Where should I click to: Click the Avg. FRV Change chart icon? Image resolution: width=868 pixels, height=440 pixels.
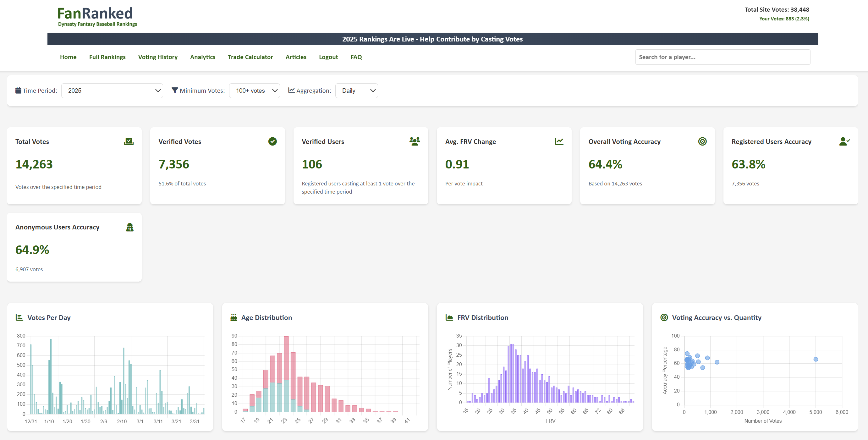pos(559,141)
